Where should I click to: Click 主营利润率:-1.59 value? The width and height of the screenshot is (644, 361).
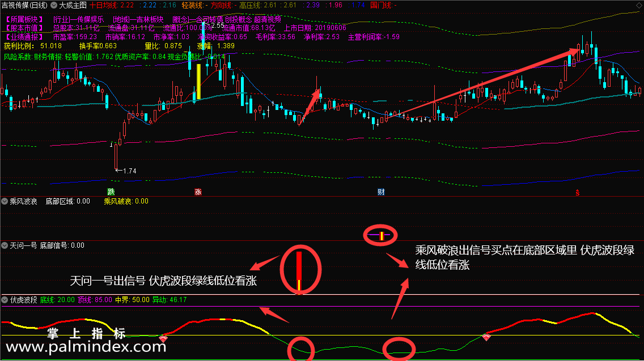[374, 37]
